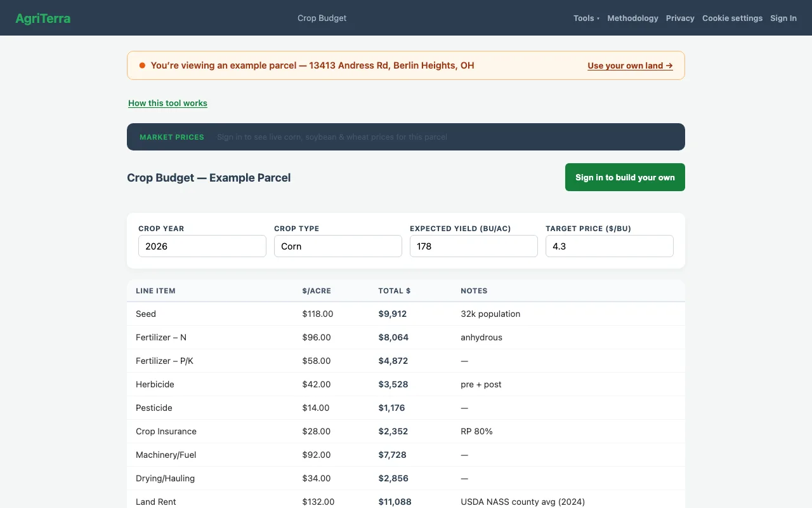Click the 'Machinery/Fuel' line item

coord(166,455)
